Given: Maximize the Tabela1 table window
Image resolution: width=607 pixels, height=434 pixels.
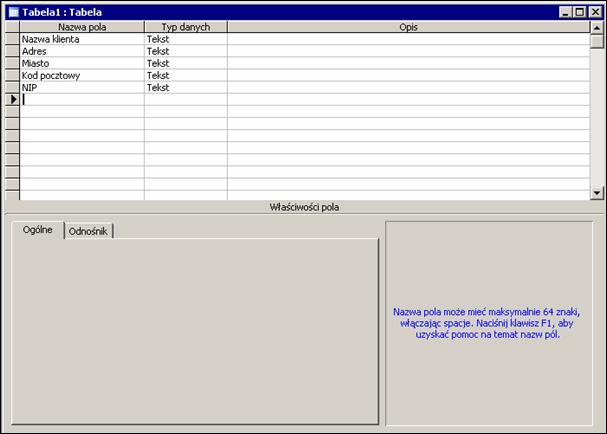Looking at the screenshot, I should (579, 12).
